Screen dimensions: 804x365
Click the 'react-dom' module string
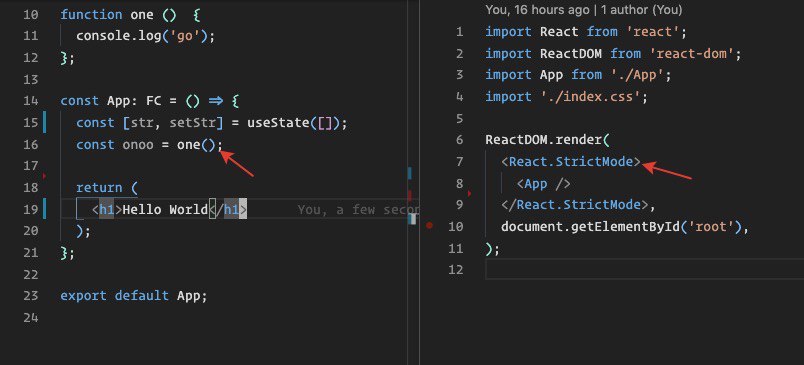693,53
